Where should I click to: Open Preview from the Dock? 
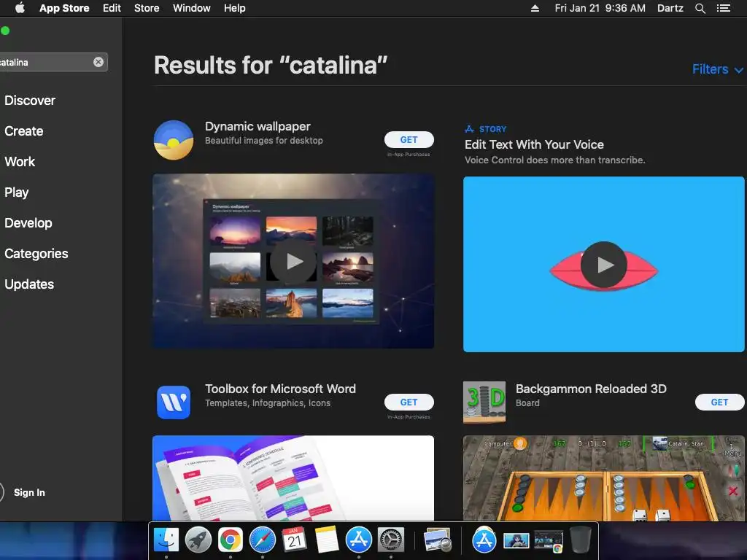438,540
